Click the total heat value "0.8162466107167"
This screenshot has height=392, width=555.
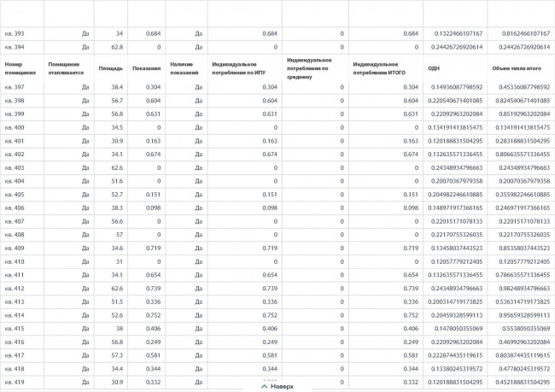coord(526,33)
